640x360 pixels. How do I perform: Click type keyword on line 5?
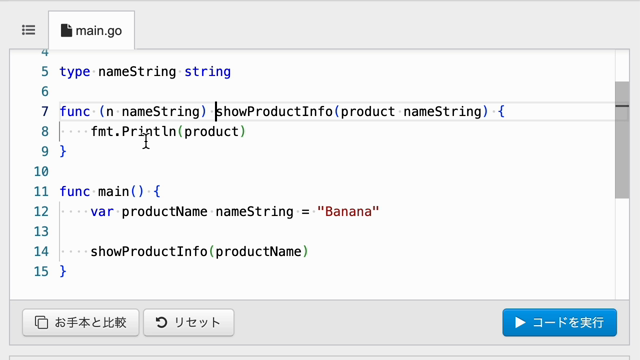tap(75, 72)
